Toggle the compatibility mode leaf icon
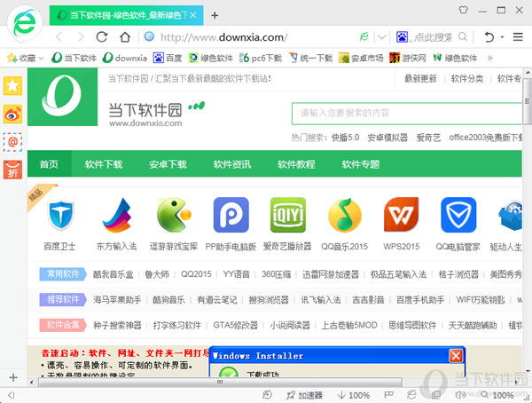 click(x=364, y=36)
